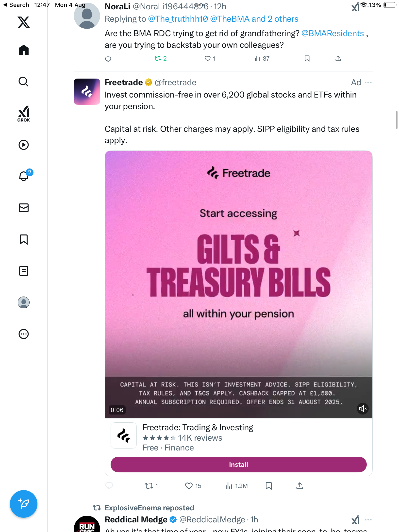
Task: Tap the compose new post button
Action: point(24,504)
